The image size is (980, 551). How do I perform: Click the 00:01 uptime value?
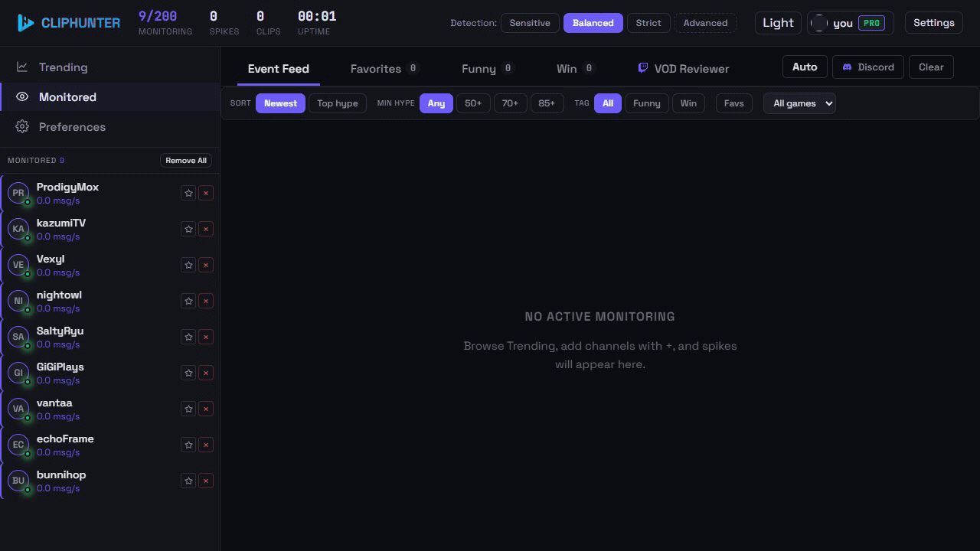(317, 16)
